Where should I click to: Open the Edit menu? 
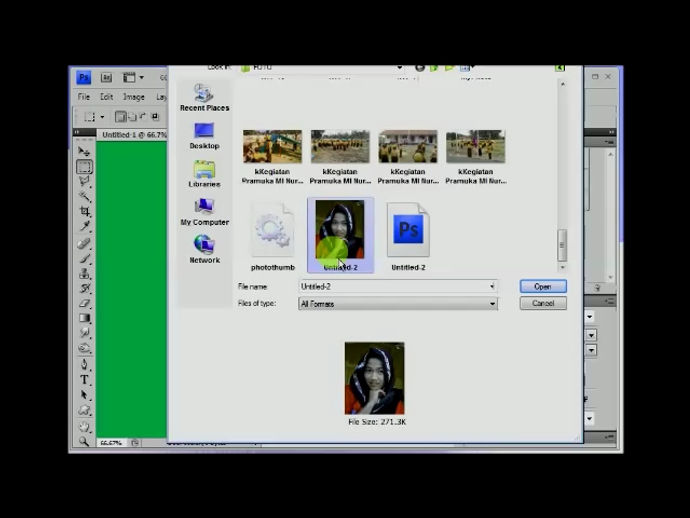click(x=106, y=97)
